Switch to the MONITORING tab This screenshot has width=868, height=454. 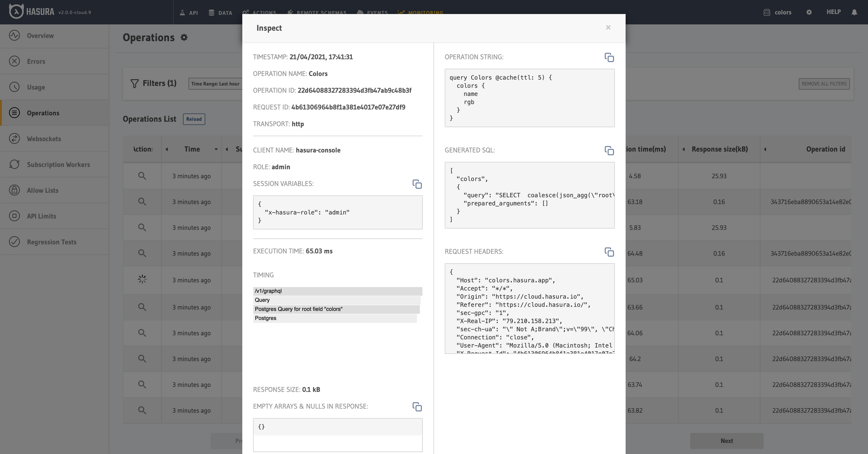(x=421, y=12)
